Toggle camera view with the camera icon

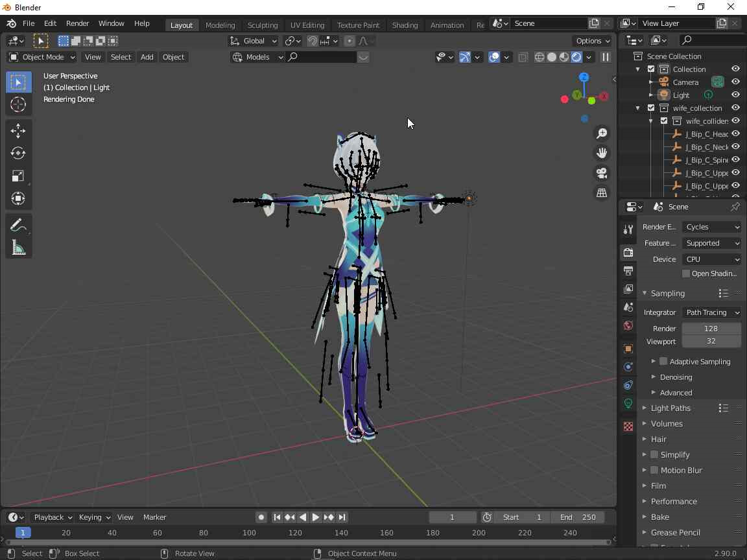602,173
